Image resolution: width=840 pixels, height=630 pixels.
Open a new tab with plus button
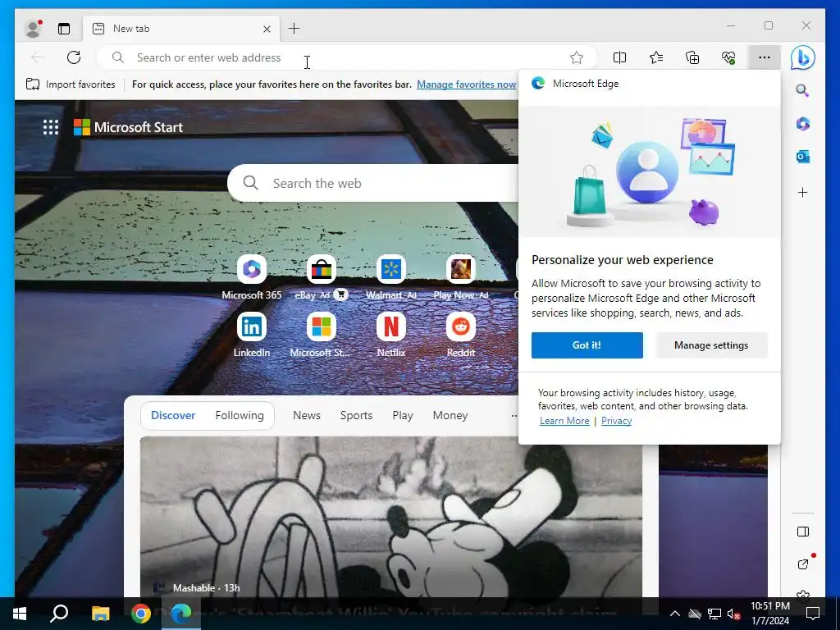coord(294,29)
